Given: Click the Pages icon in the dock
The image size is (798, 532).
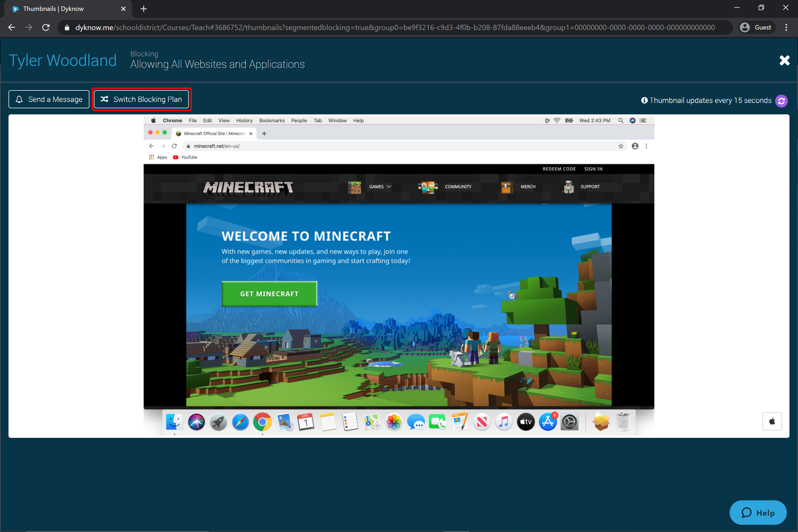Looking at the screenshot, I should pyautogui.click(x=460, y=422).
